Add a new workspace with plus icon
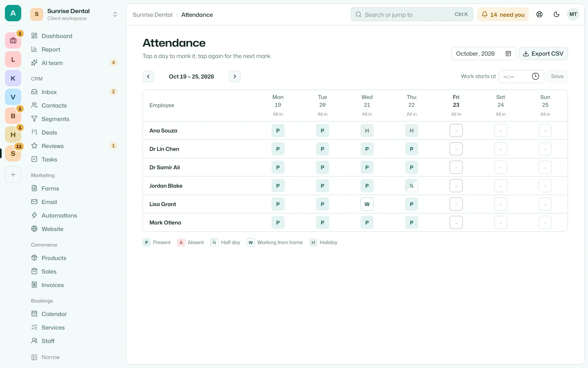The width and height of the screenshot is (588, 368). click(13, 175)
